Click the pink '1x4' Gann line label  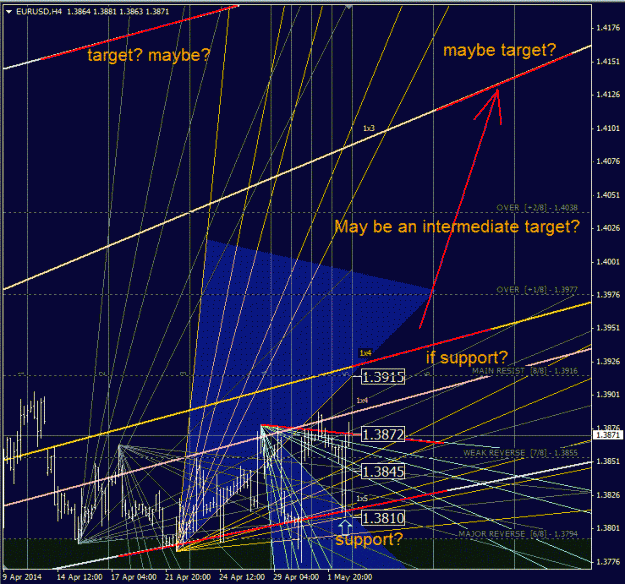pyautogui.click(x=362, y=400)
